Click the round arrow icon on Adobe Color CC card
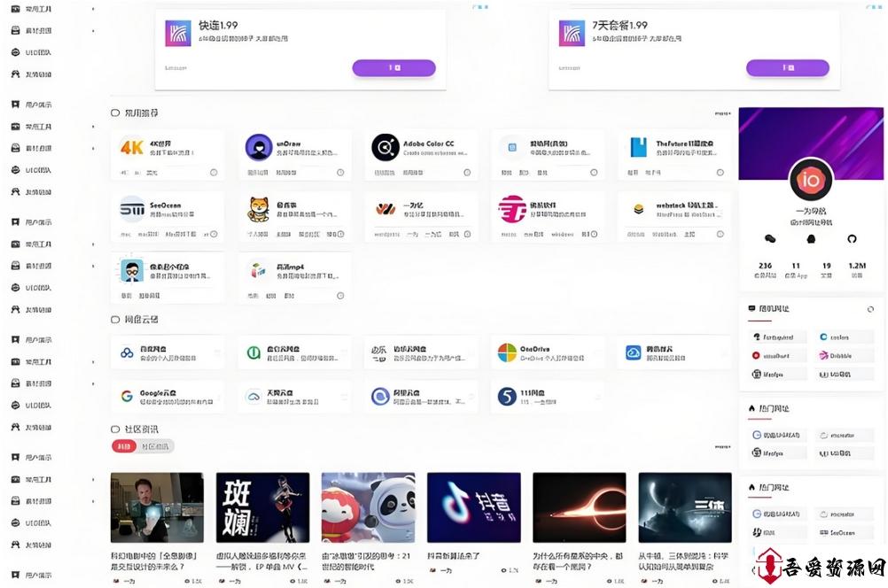The width and height of the screenshot is (888, 588). pos(467,173)
